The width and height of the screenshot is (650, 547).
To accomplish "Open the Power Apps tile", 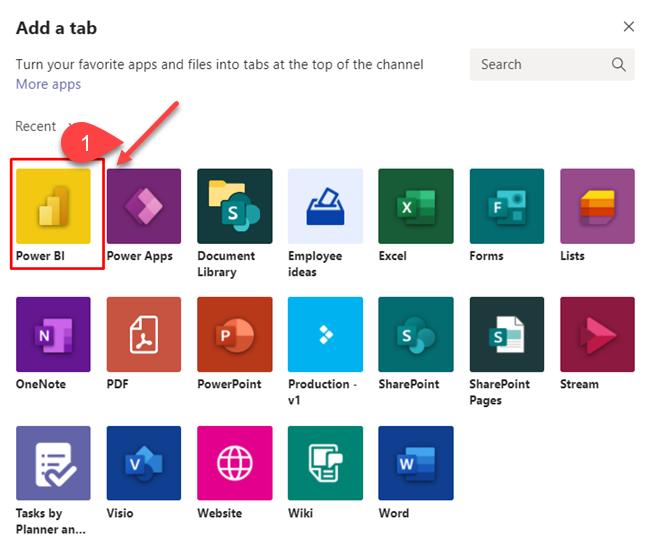I will [x=144, y=206].
